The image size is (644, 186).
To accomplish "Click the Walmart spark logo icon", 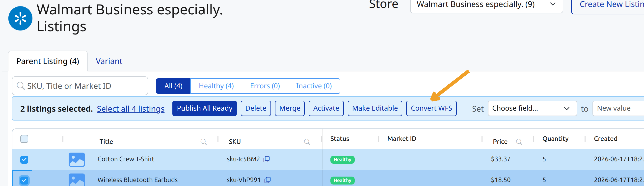I will tap(20, 18).
